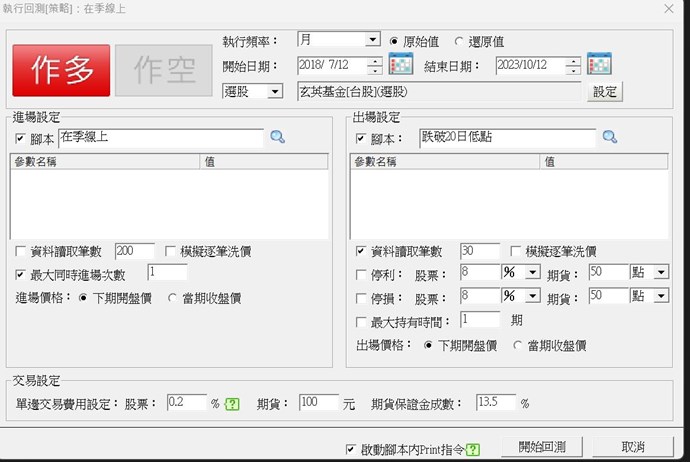Open 停損 stock percent unit dropdown
This screenshot has width=690, height=462.
point(533,296)
